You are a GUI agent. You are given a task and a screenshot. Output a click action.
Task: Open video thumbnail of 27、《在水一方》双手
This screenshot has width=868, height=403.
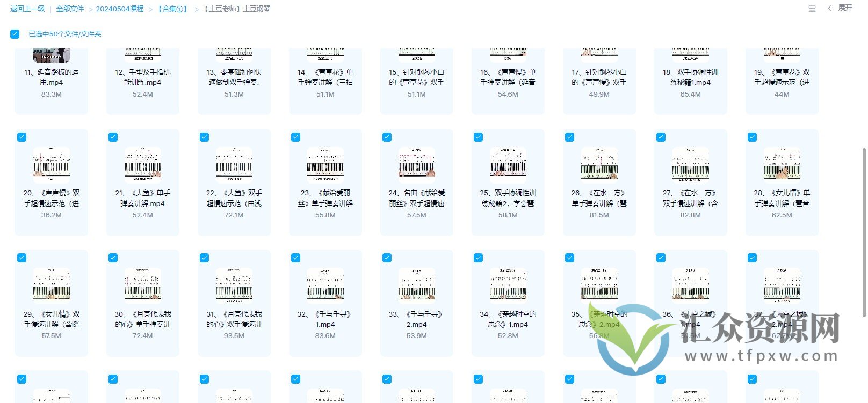[x=691, y=165]
